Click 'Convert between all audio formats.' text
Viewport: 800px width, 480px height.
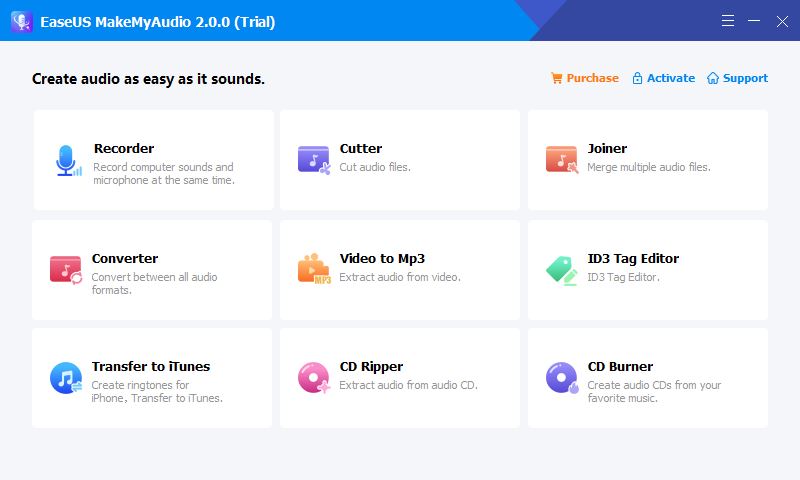[x=155, y=283]
